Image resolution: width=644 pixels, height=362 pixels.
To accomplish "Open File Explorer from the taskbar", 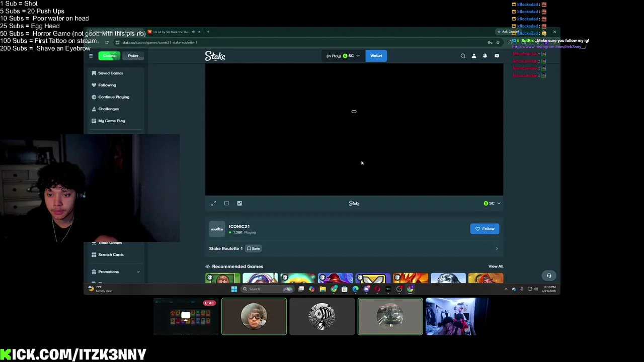I will (323, 289).
